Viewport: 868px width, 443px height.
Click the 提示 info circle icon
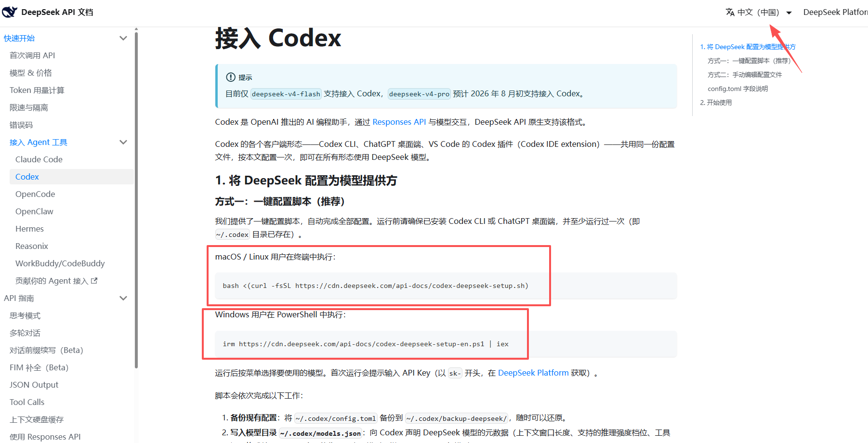tap(231, 77)
